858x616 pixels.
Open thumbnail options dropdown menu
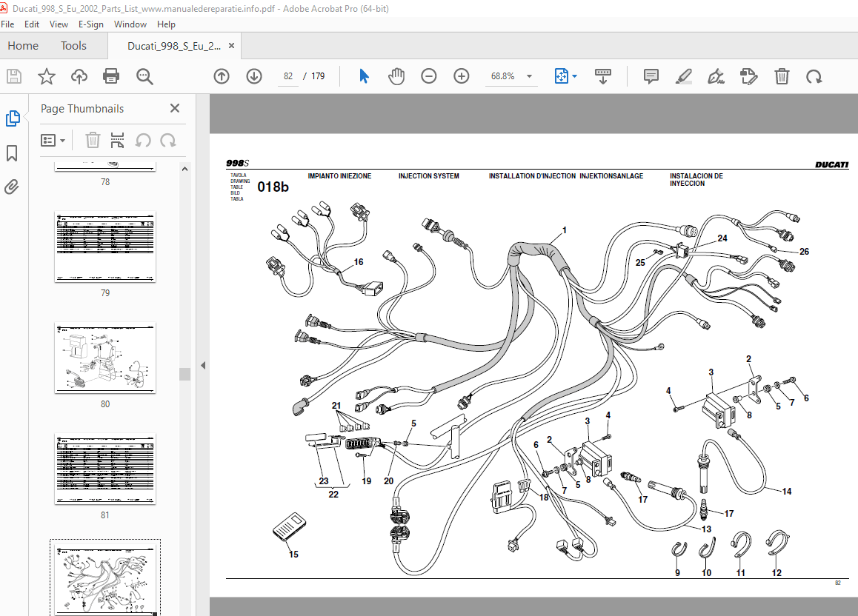[53, 140]
